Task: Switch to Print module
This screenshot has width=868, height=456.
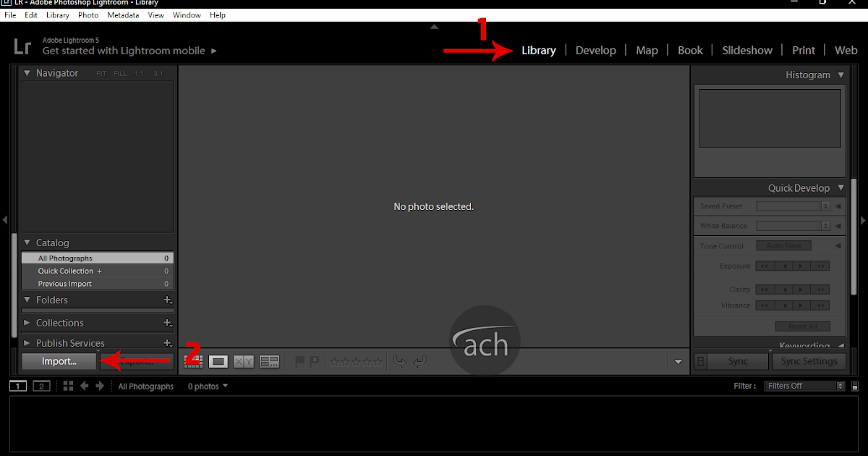Action: 804,50
